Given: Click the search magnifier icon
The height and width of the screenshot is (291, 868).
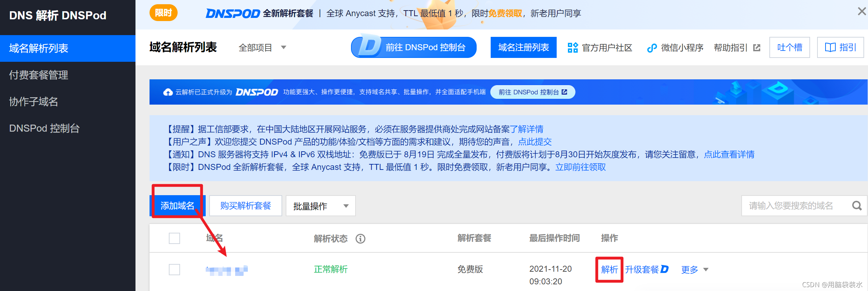Looking at the screenshot, I should point(857,206).
